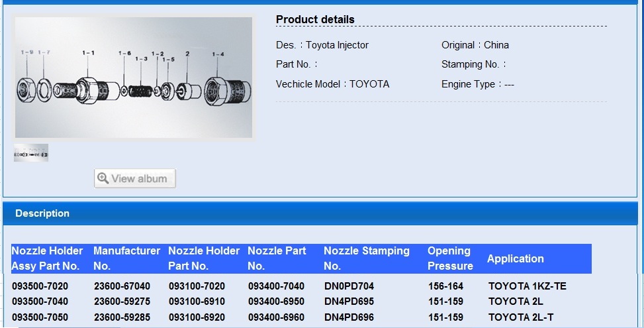Select the small injector thumbnail below the image
Screen dimensions: 644x328
(31, 153)
